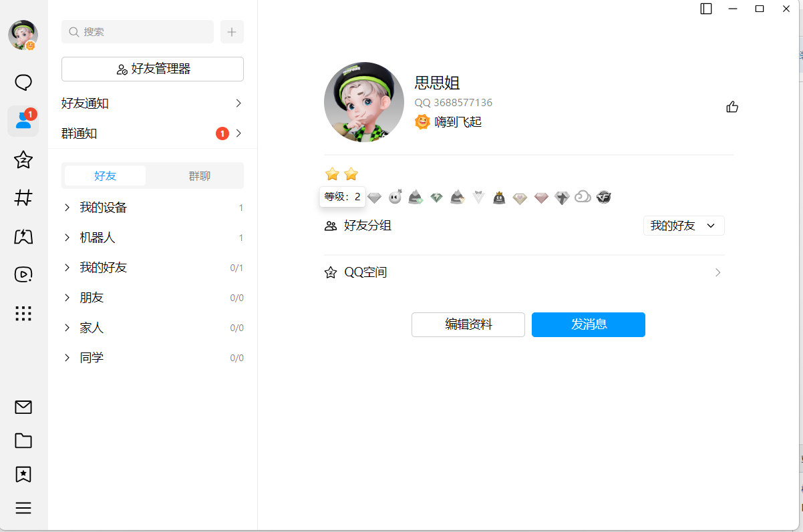Switch to the 群聊 tab

199,176
